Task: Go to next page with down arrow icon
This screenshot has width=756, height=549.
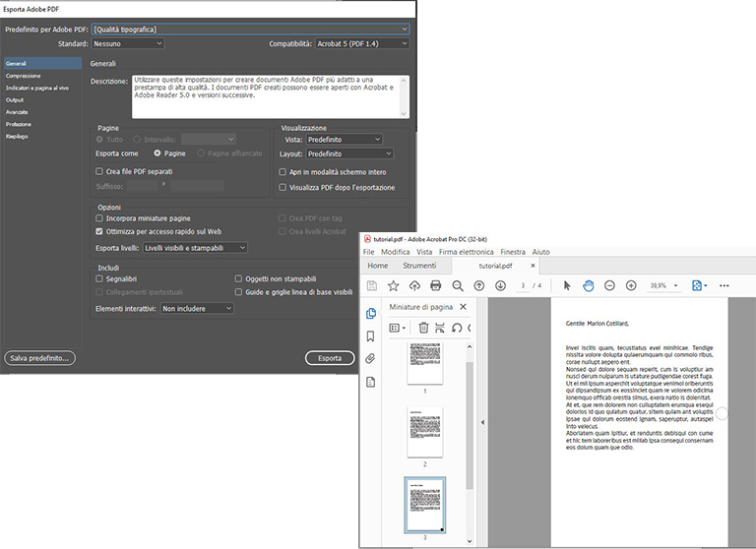Action: coord(500,285)
